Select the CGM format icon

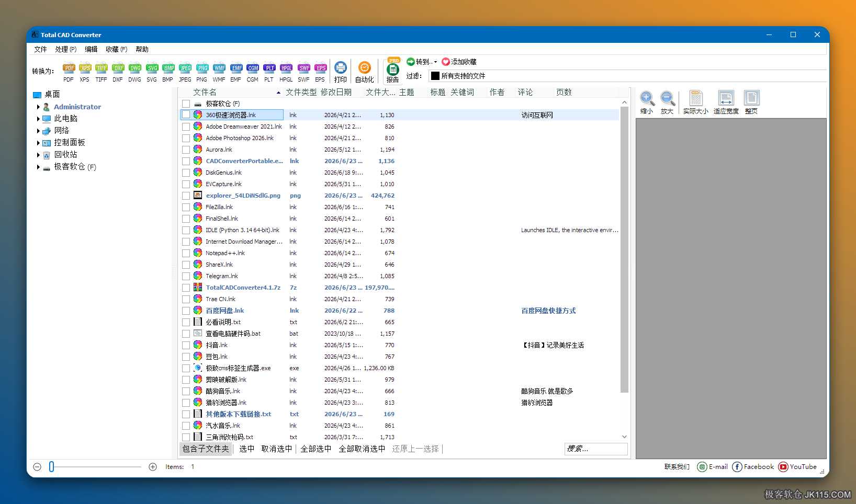pos(253,72)
